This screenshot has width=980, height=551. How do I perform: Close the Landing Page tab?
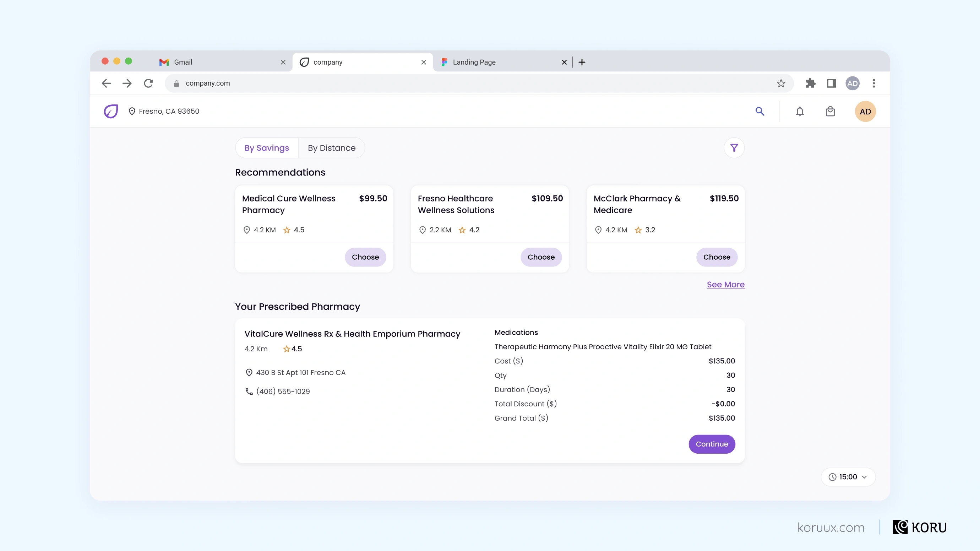[564, 62]
